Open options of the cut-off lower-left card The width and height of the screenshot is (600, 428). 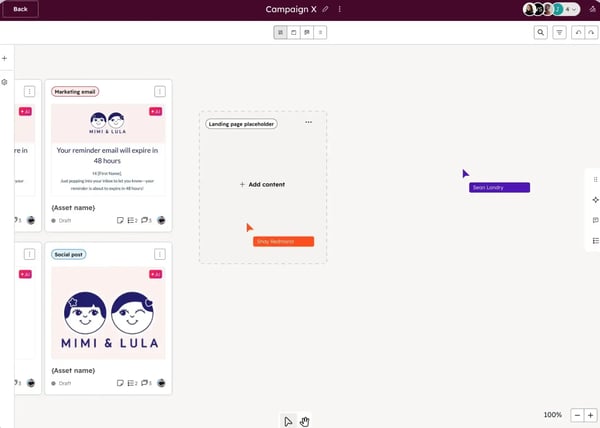pos(29,254)
